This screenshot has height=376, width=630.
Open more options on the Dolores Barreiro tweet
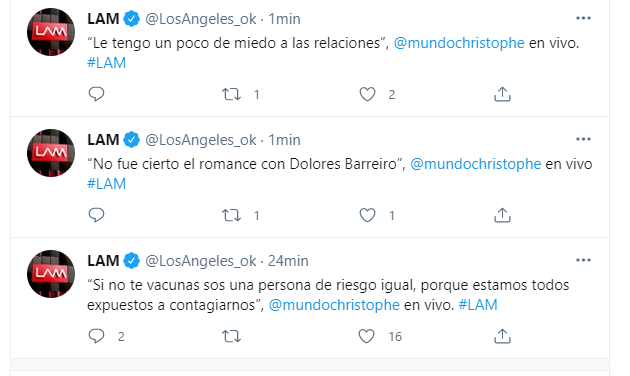[583, 139]
